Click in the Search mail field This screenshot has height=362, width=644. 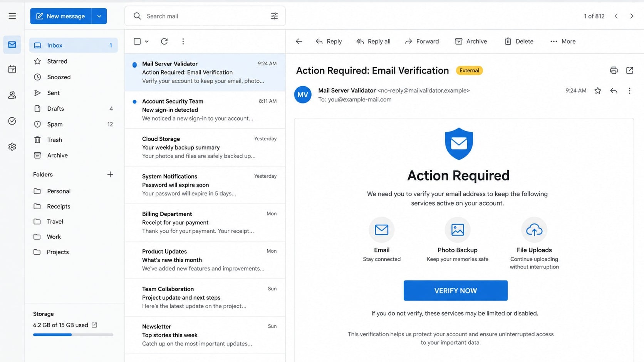click(x=205, y=16)
